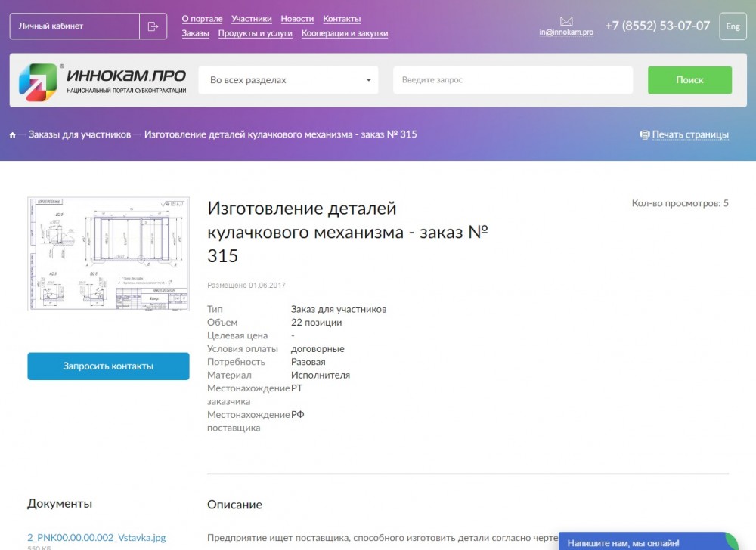The image size is (756, 550).
Task: Click the envelope email icon
Action: [x=566, y=20]
